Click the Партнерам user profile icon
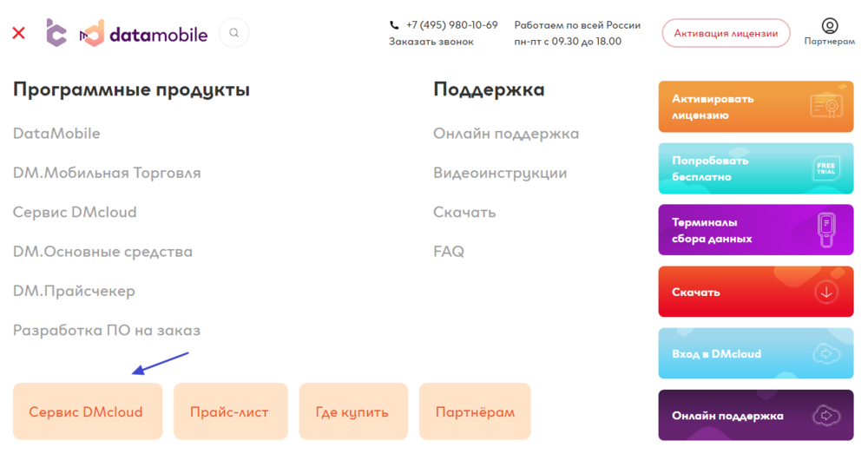The width and height of the screenshot is (868, 467). [x=829, y=26]
